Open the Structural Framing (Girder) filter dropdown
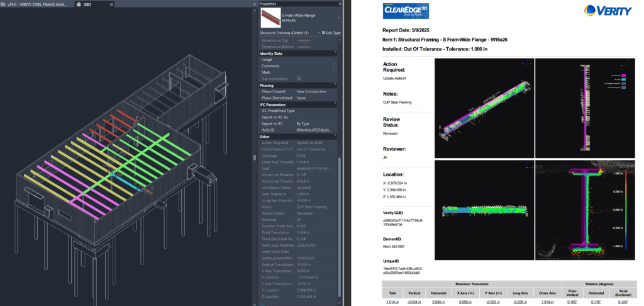This screenshot has width=644, height=306. [290, 33]
